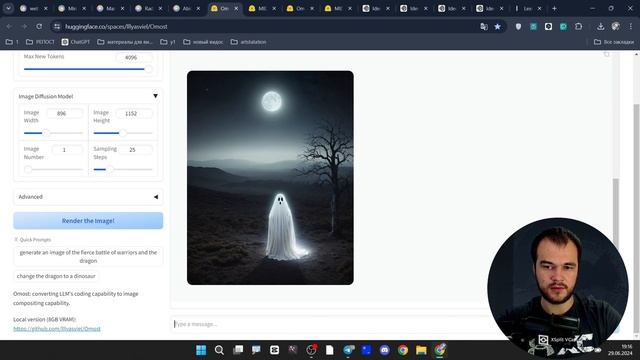Click the Image Number slider
Viewport: 640px width, 360px height.
53,169
